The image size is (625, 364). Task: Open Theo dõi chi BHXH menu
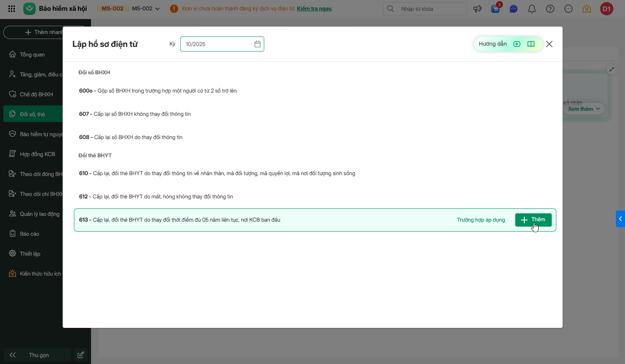coord(33,194)
